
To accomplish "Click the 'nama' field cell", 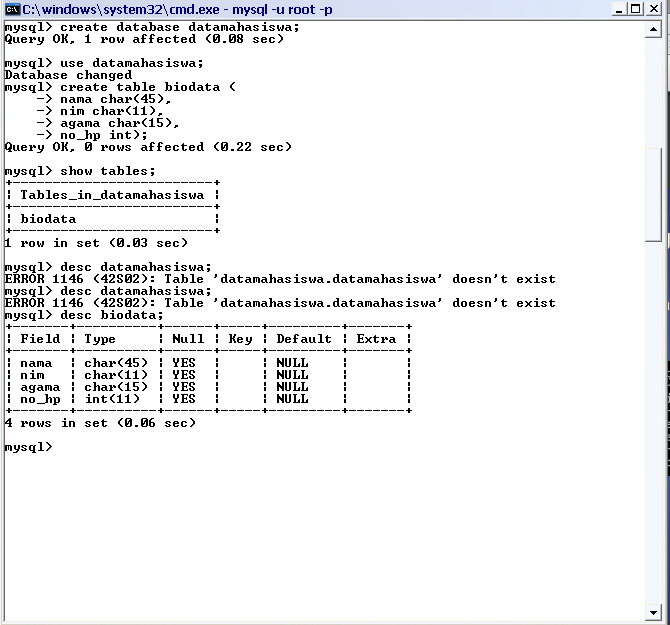I will coord(36,363).
